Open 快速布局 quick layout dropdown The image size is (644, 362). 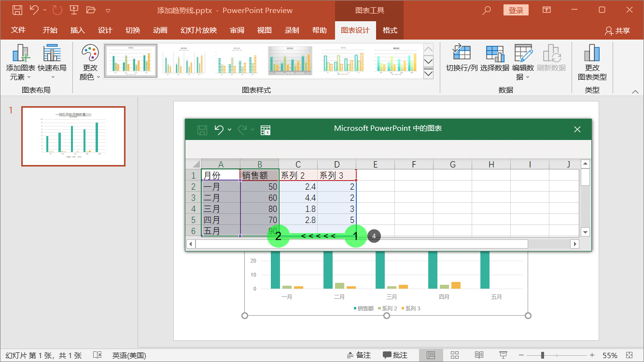(x=52, y=63)
